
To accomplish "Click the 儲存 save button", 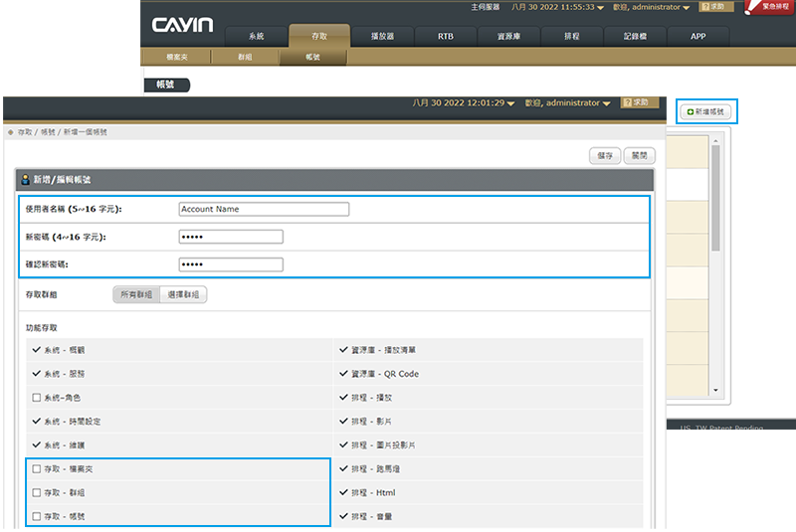I will [605, 156].
